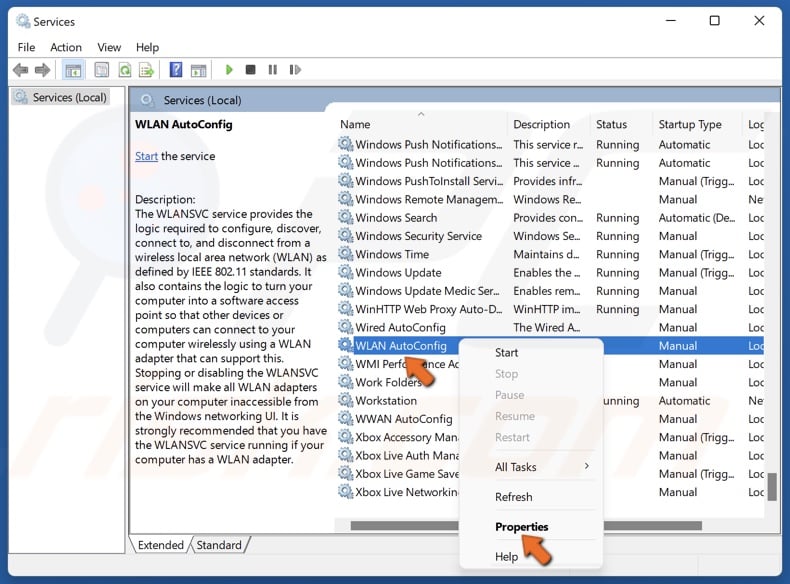
Task: Open the View menu
Action: click(x=109, y=47)
